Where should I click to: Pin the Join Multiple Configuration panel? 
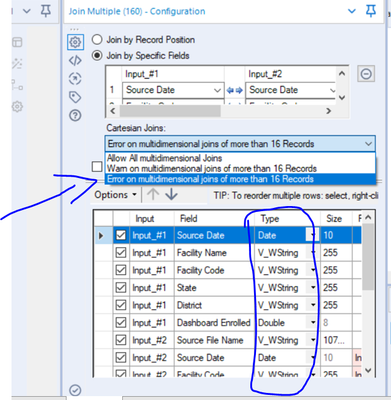pos(371,11)
